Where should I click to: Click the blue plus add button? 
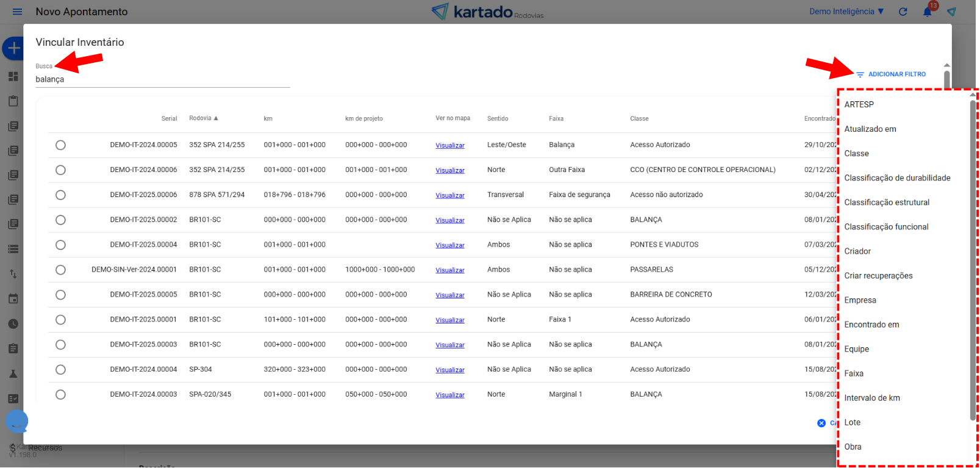point(13,48)
